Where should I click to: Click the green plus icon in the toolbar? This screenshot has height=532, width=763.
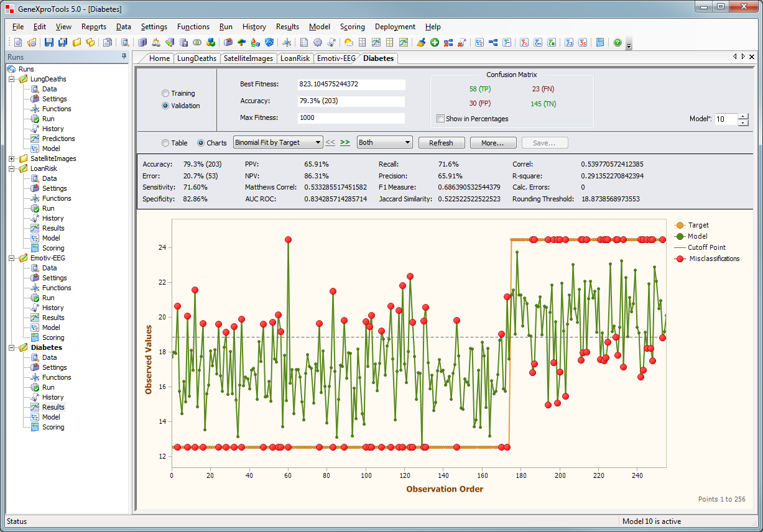(x=435, y=42)
